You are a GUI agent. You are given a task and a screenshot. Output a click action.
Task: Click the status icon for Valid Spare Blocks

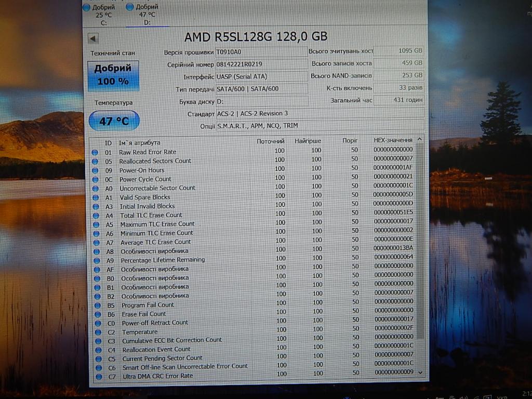coord(96,197)
